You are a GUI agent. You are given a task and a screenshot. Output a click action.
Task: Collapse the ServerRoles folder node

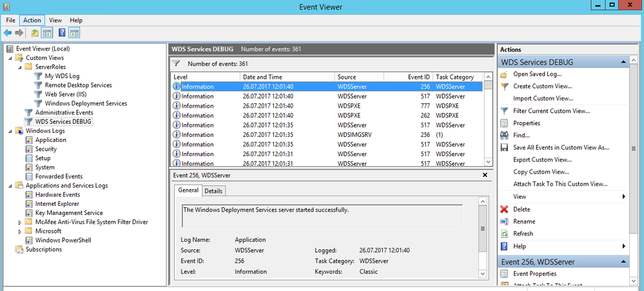coord(20,67)
